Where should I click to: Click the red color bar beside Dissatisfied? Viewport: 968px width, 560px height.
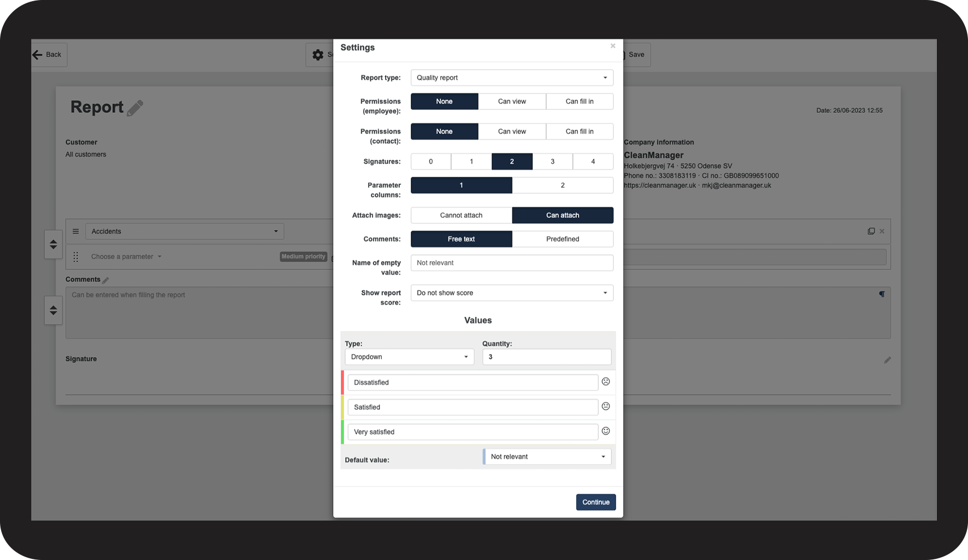tap(343, 382)
